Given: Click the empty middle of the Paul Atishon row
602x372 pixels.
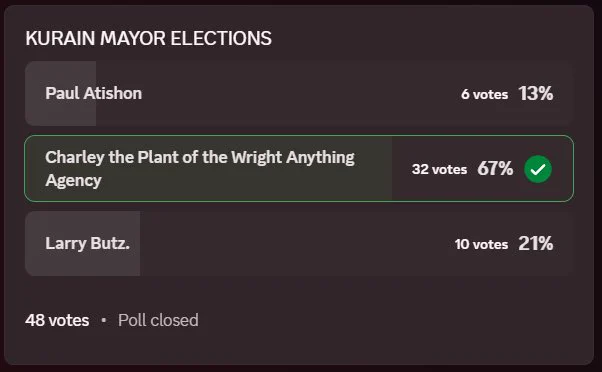Looking at the screenshot, I should pyautogui.click(x=299, y=93).
